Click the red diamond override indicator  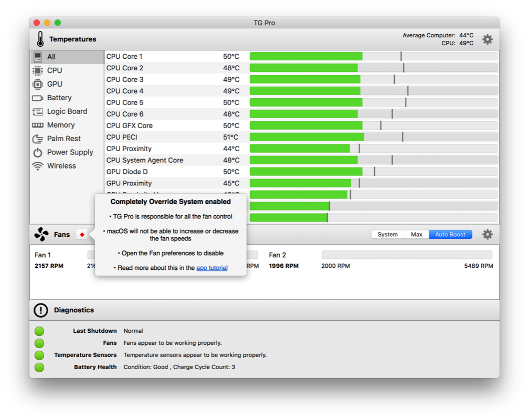[82, 234]
